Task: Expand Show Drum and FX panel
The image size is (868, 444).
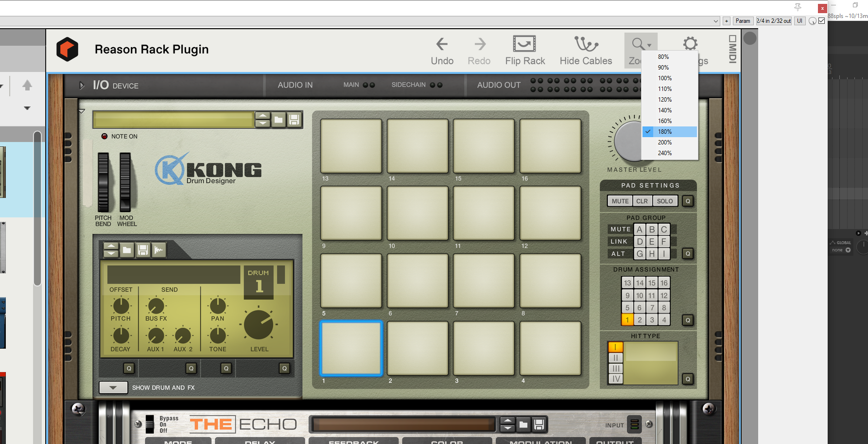Action: [113, 388]
